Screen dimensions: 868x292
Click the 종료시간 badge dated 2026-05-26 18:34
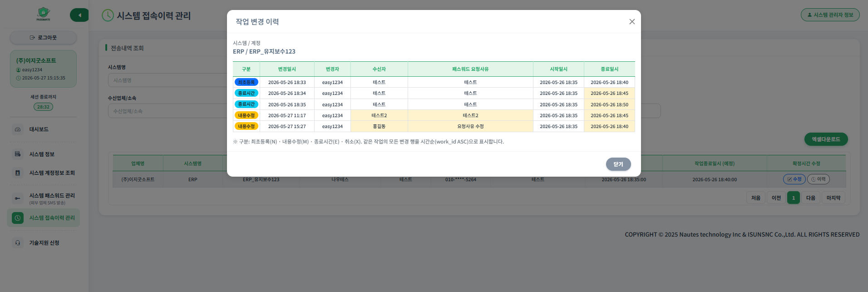click(247, 93)
